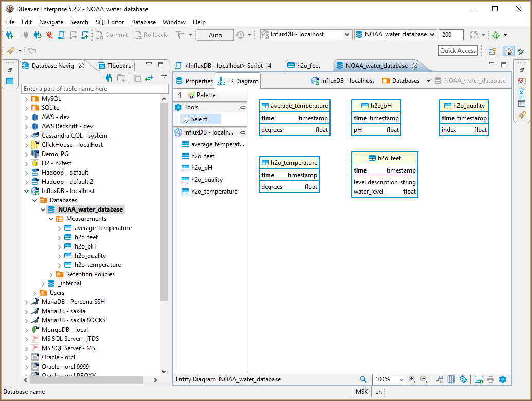Open the diagram settings gear icon
The image size is (532, 401).
pyautogui.click(x=503, y=379)
